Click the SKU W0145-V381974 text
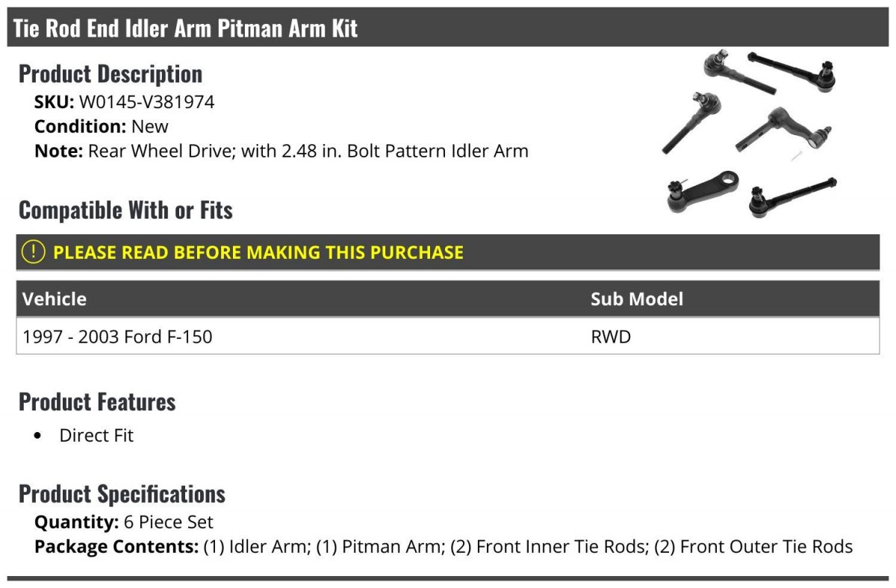Screen dimensions: 896x588 point(125,102)
